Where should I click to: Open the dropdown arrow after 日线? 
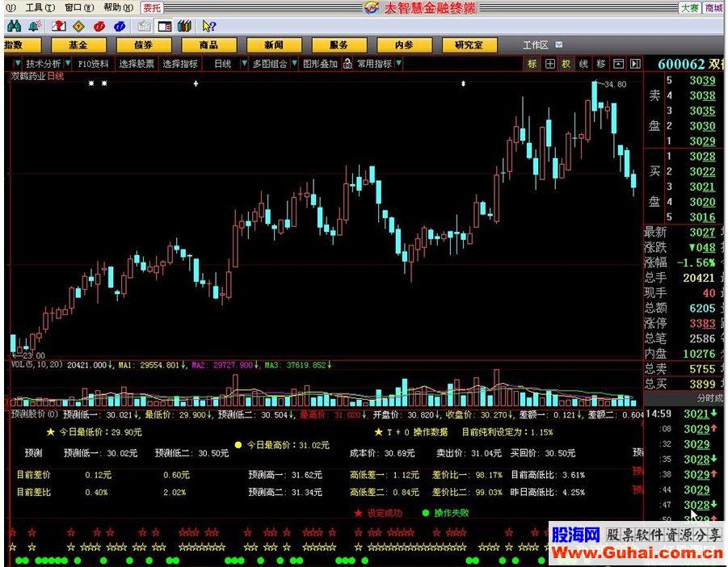[244, 63]
